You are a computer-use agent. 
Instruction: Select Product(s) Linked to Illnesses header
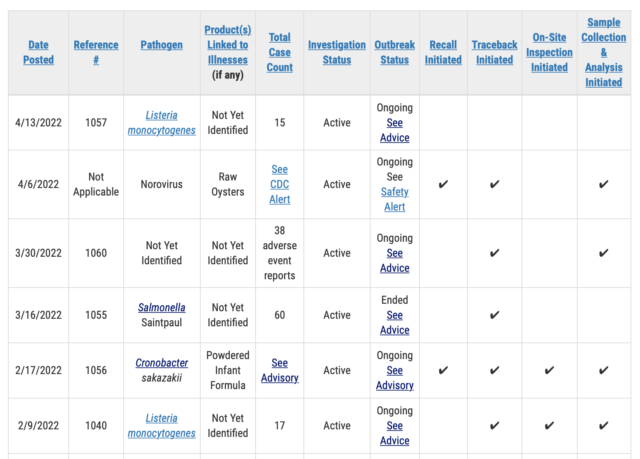click(228, 45)
